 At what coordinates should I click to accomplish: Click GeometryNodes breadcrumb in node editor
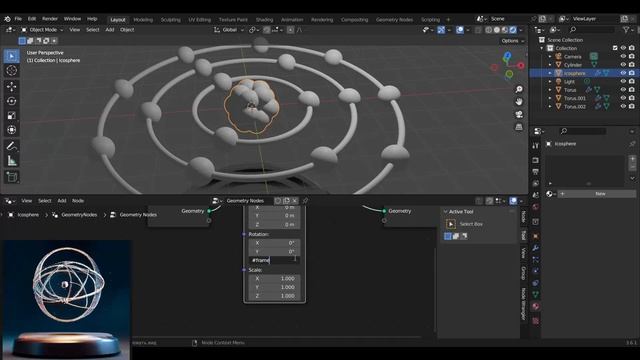click(79, 215)
